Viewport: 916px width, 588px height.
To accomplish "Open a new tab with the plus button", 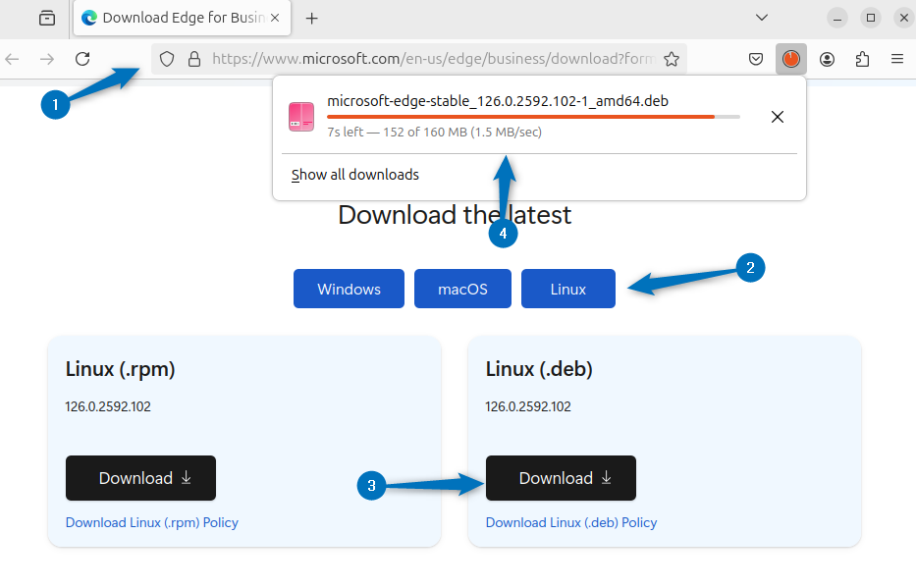I will pos(311,18).
